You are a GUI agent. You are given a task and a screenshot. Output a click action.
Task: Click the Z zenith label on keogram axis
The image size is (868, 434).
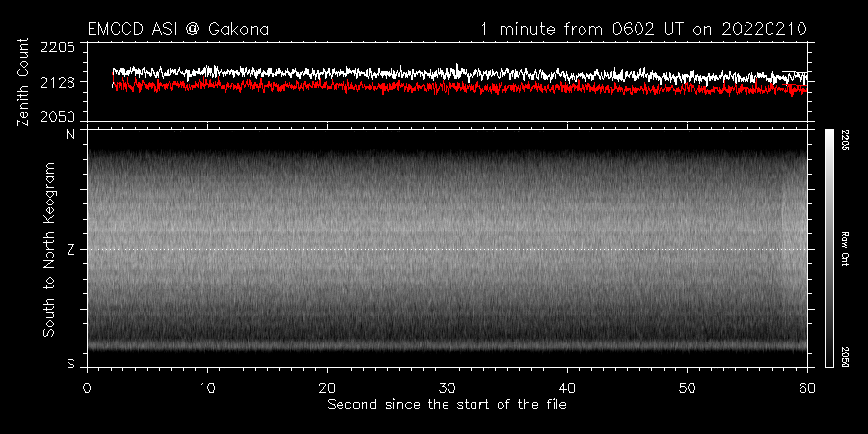[70, 250]
